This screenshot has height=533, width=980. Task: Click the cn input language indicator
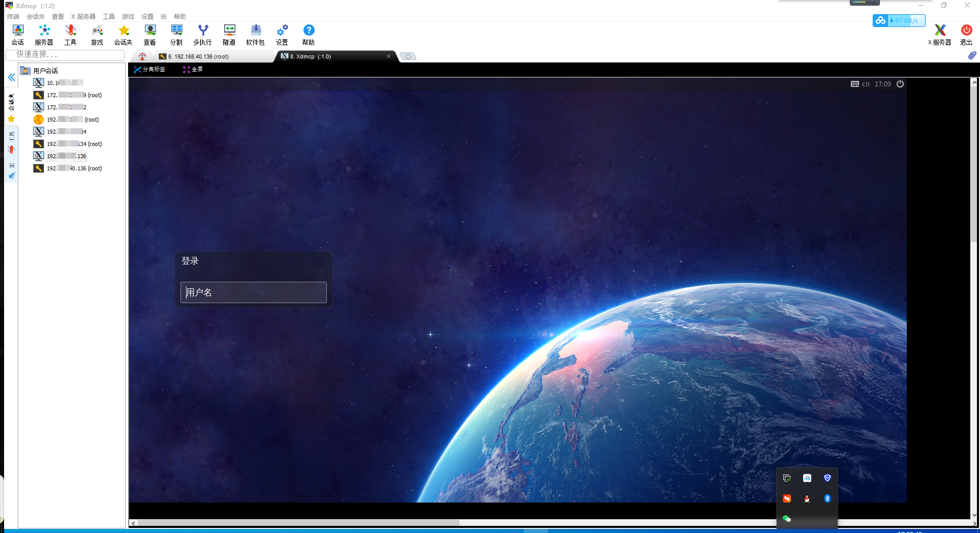(x=866, y=84)
